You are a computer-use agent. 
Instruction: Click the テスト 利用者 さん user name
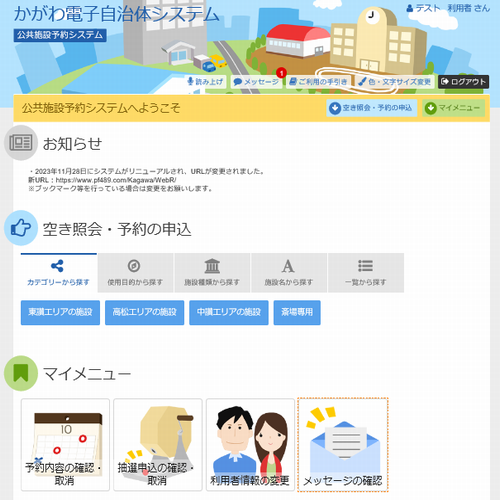click(453, 8)
